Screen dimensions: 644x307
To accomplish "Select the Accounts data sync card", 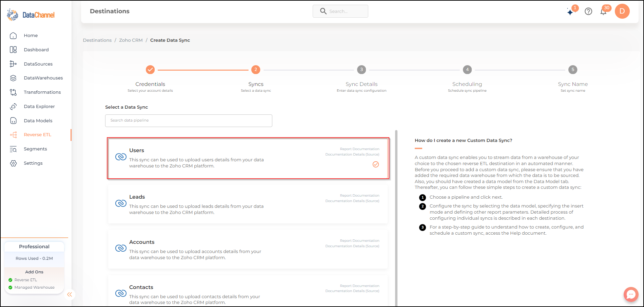I will pos(248,249).
